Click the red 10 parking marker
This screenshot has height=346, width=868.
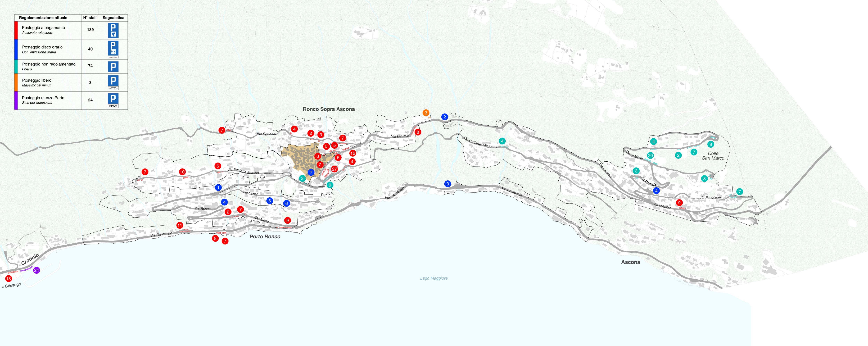[x=182, y=172]
